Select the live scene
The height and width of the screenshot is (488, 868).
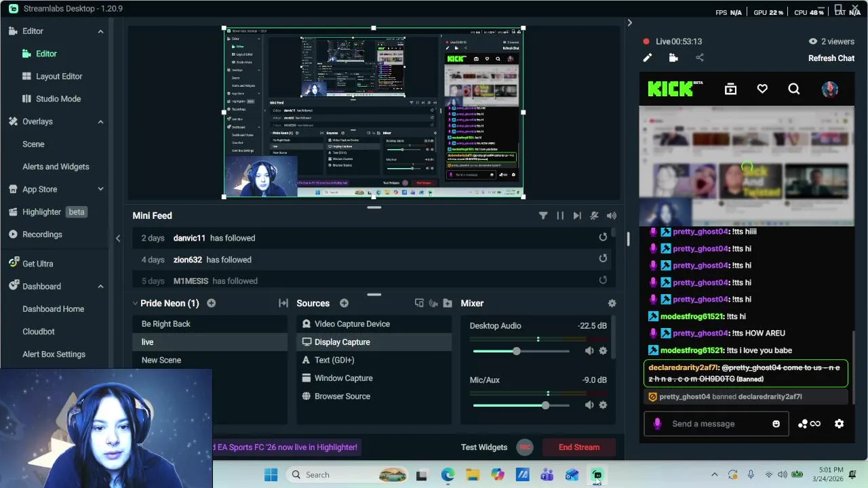pyautogui.click(x=210, y=342)
